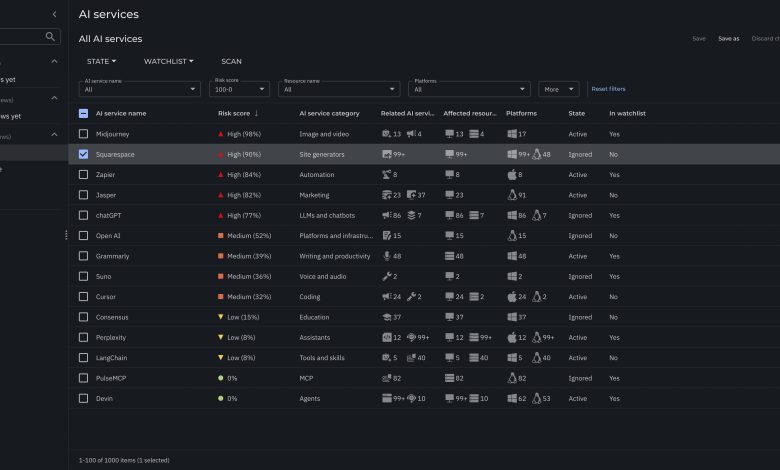Click the Discard changes button

pos(766,39)
